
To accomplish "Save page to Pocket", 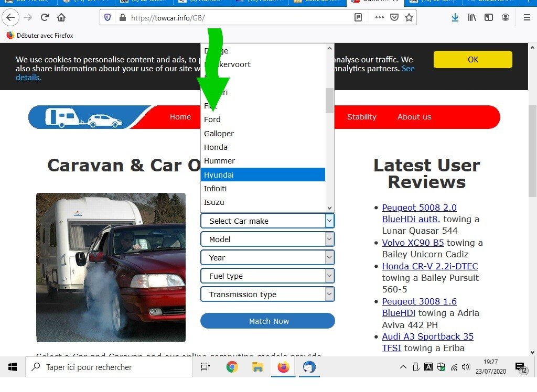I will pos(394,17).
